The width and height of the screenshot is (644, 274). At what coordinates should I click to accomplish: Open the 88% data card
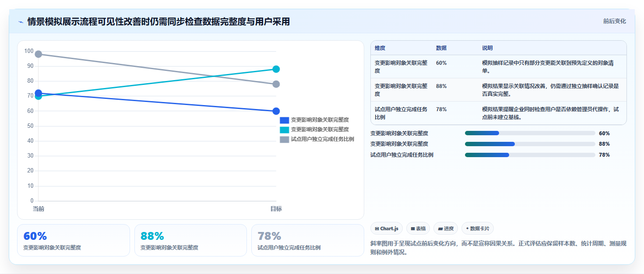[x=191, y=240]
